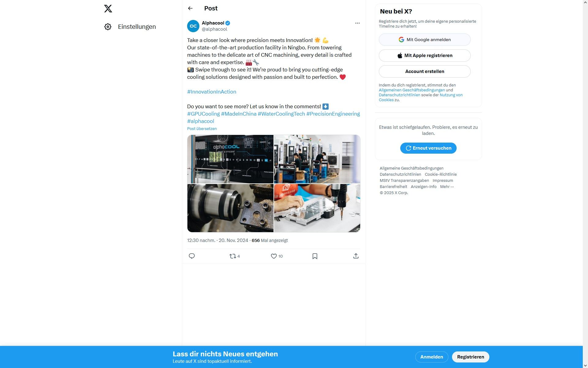Screen dimensions: 588x368
Task: Select 'Account erstellen' button
Action: click(x=424, y=71)
